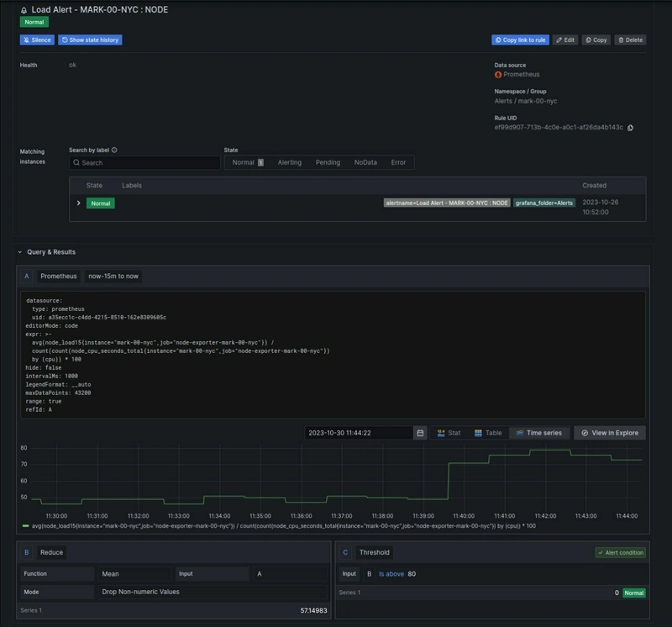Copy the Rule UID with clipboard icon
Viewport: 672px width, 627px height.
click(631, 128)
